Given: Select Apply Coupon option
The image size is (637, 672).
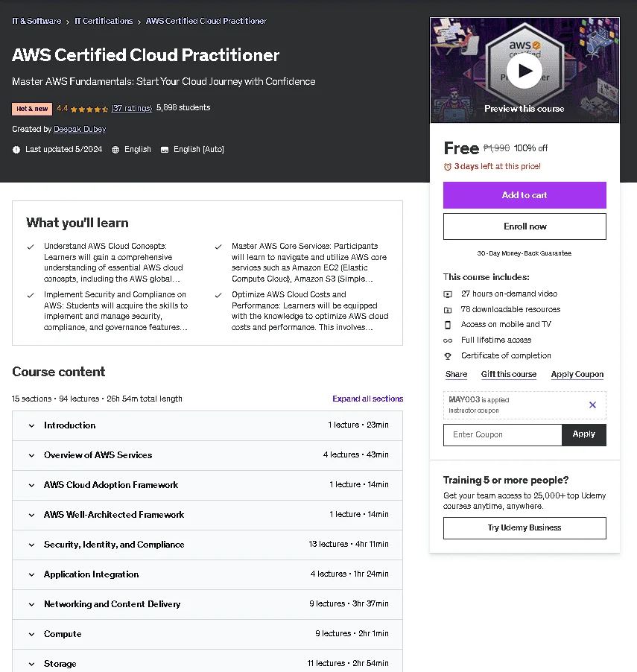Looking at the screenshot, I should (x=577, y=374).
